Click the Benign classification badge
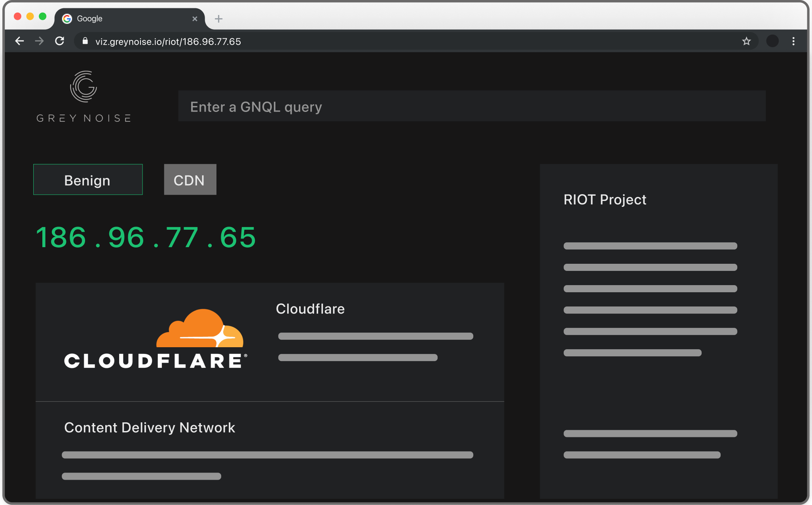Screen dimensions: 812x505 pyautogui.click(x=88, y=180)
